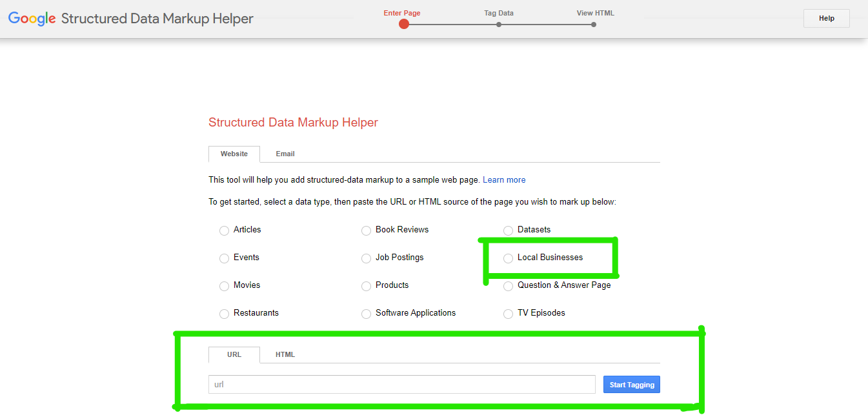Switch to the Email tab
The image size is (868, 417).
(x=285, y=154)
